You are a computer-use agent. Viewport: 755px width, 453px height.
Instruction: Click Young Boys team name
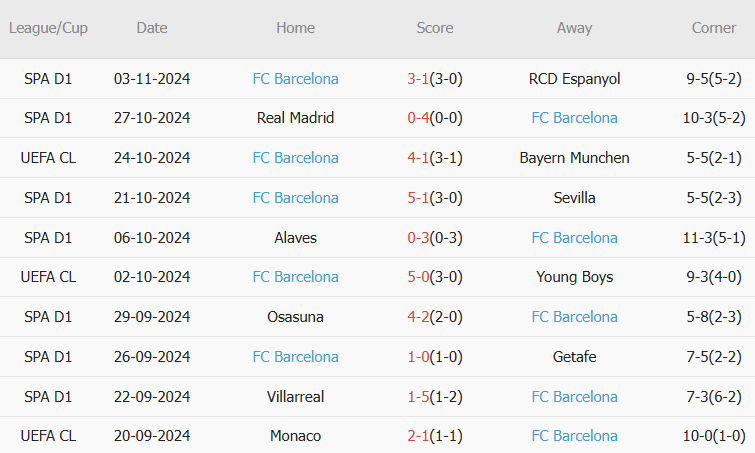point(574,277)
